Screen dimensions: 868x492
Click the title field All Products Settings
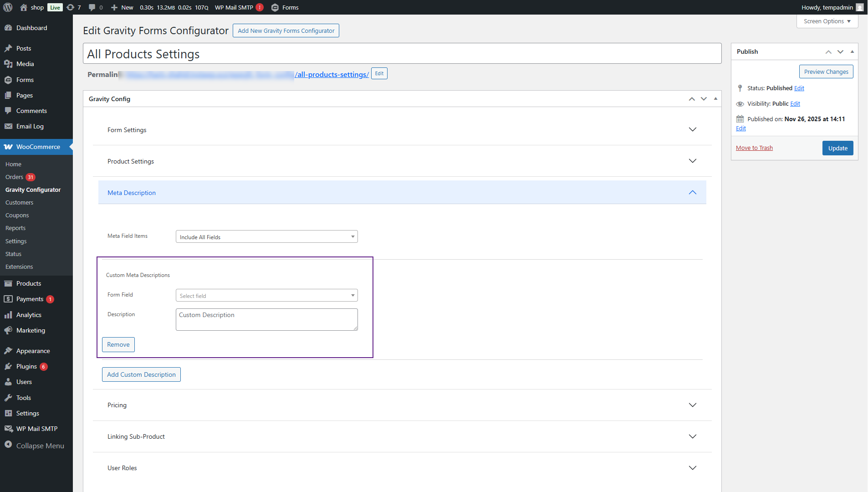[x=402, y=54]
